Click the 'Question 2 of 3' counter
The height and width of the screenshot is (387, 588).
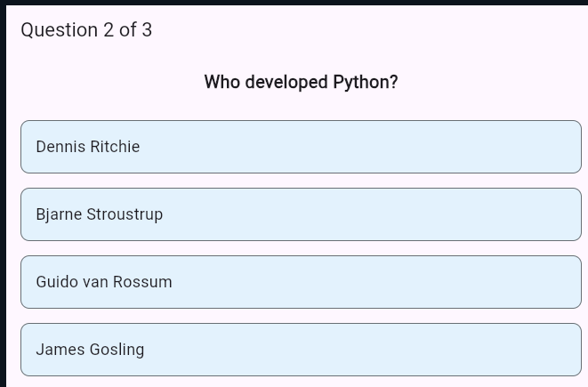[x=86, y=30]
